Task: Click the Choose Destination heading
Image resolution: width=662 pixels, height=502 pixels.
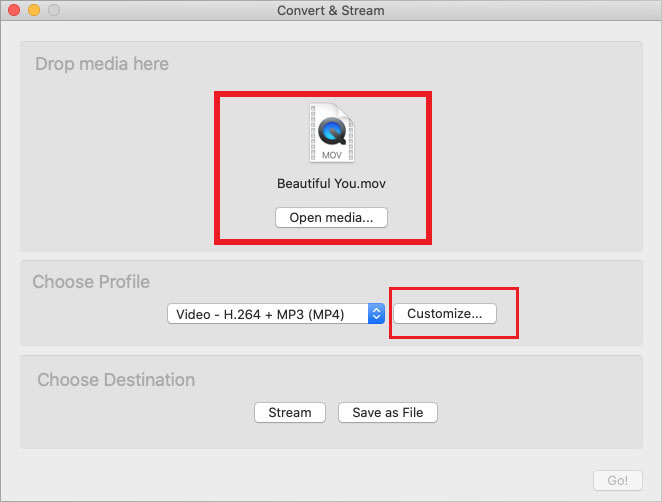Action: point(116,380)
